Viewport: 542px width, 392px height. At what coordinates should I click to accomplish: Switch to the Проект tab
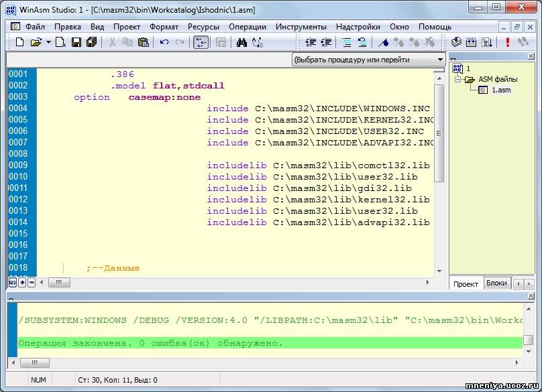coord(466,284)
